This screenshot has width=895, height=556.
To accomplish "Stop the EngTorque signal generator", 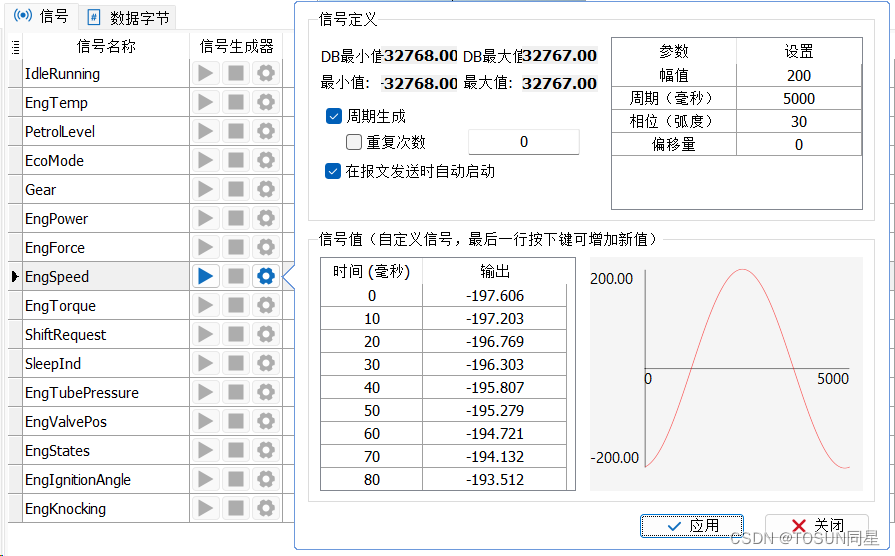I will 236,305.
